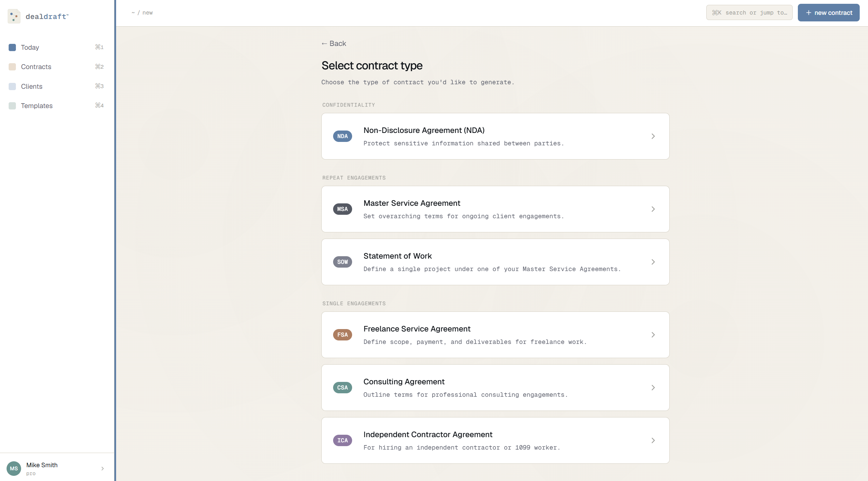Click the dealdraft logo icon
This screenshot has height=481, width=868.
[x=14, y=16]
